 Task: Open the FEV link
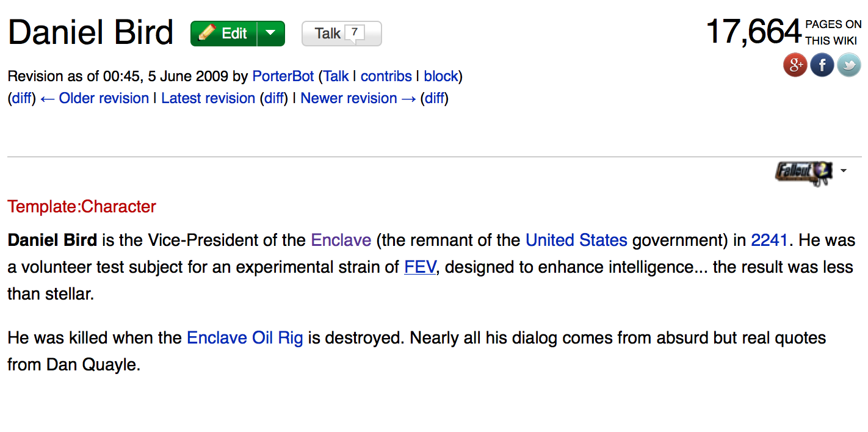[420, 267]
